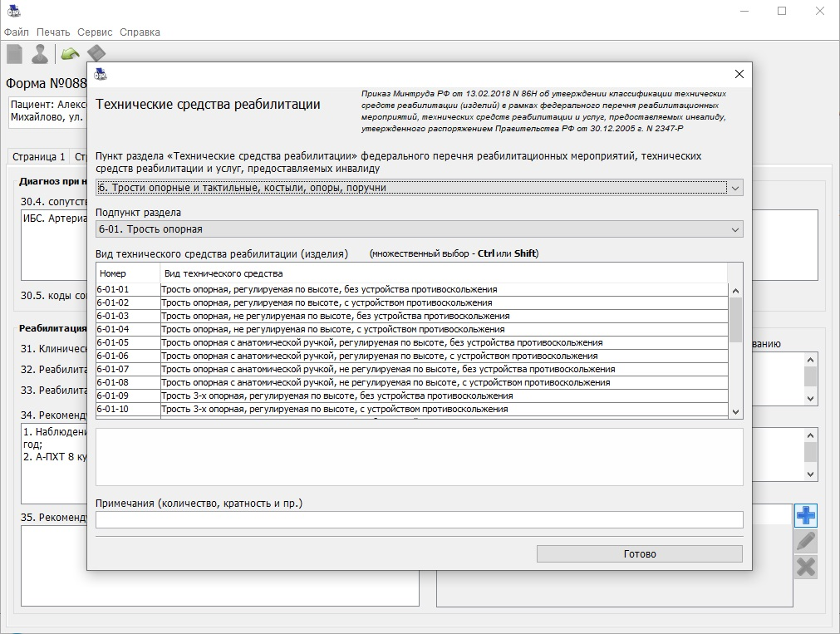The height and width of the screenshot is (634, 840).
Task: Click the device list scrollbar thumb
Action: [735, 319]
